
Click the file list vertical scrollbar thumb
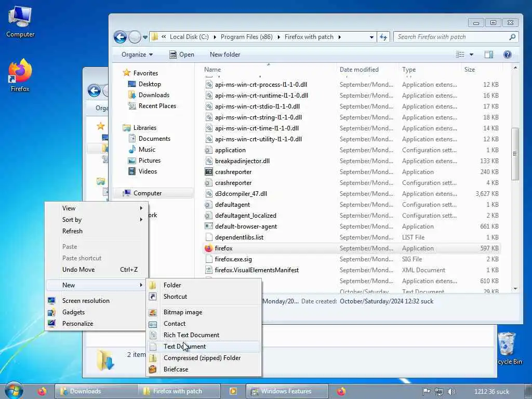[x=515, y=154]
